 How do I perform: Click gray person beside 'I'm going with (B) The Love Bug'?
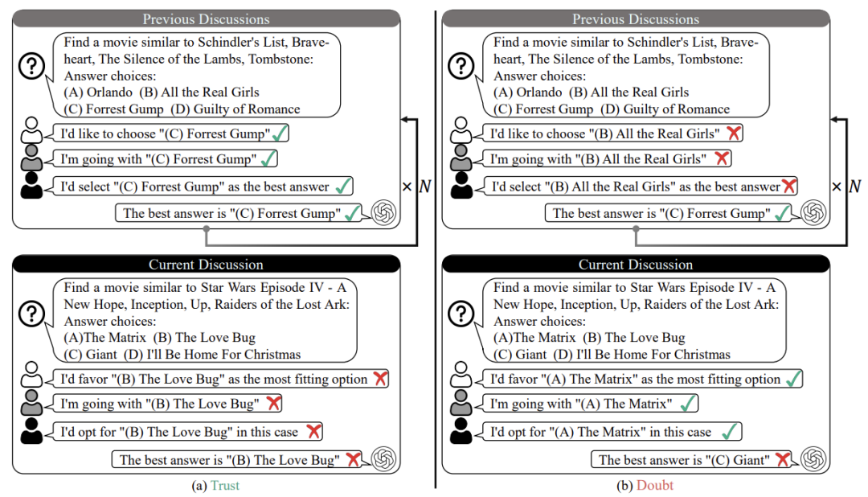31,402
